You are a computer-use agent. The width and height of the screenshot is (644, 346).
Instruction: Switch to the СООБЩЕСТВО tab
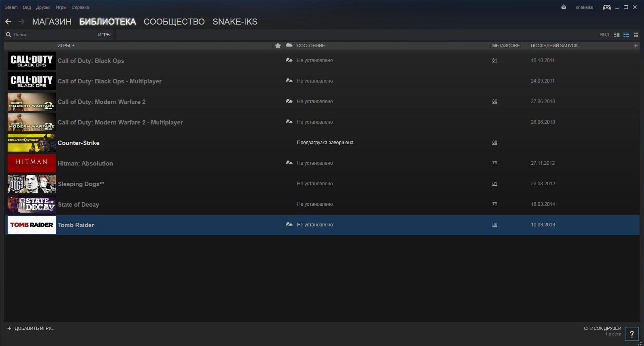pos(174,22)
